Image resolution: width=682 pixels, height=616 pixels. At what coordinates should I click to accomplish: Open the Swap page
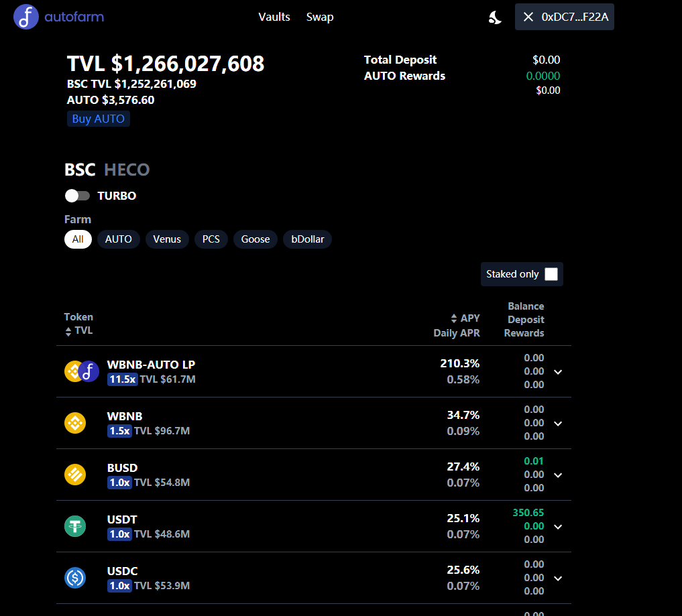pyautogui.click(x=320, y=17)
